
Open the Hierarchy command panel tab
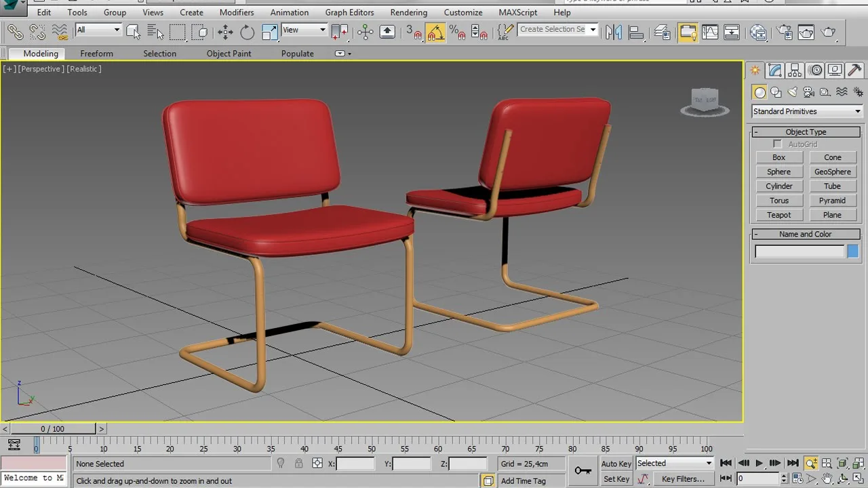tap(795, 70)
